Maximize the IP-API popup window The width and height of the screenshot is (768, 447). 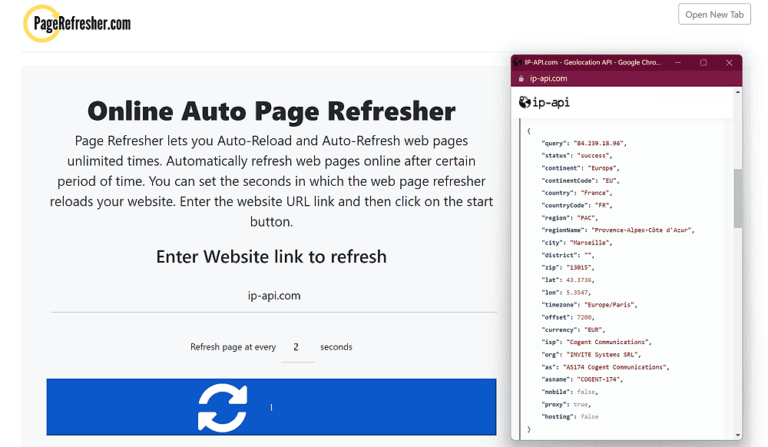coord(703,62)
